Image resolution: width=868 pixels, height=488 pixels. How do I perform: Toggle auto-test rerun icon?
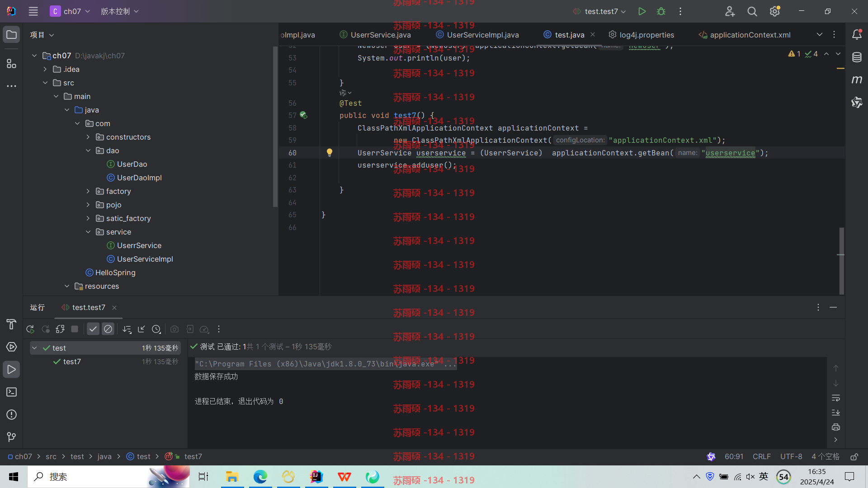(60, 329)
